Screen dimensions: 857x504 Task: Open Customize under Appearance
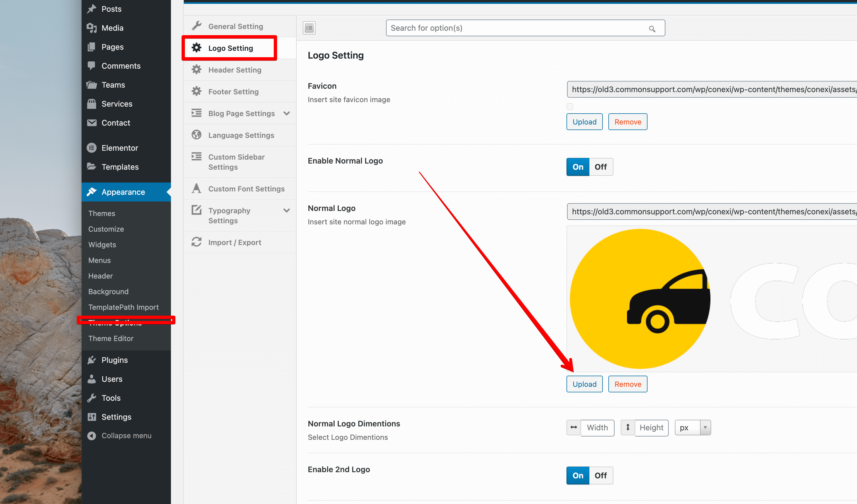(106, 229)
